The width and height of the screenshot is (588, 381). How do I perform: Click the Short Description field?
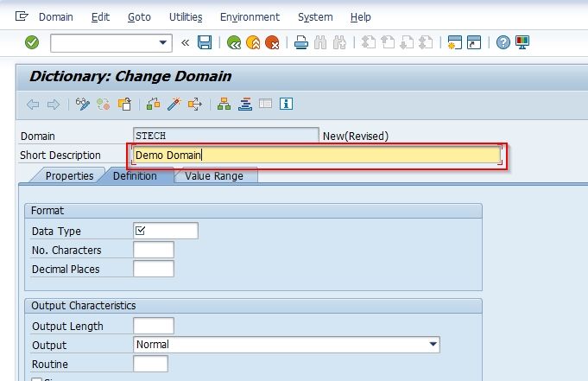coord(317,155)
